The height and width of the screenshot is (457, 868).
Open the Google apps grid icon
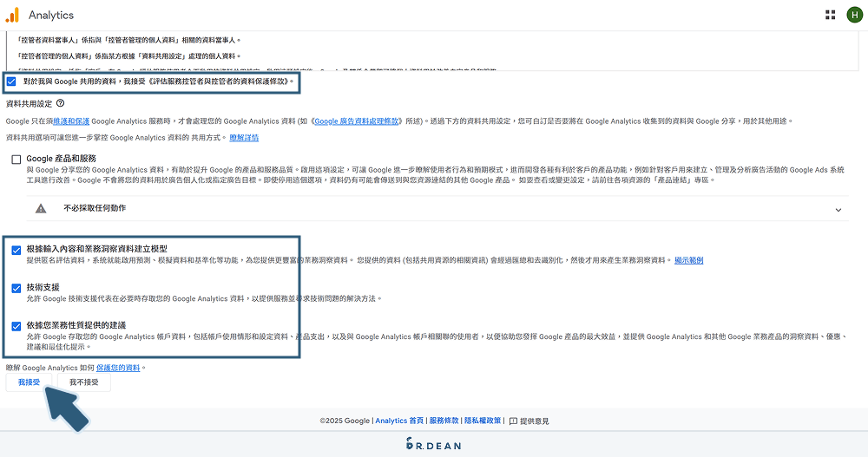point(830,15)
